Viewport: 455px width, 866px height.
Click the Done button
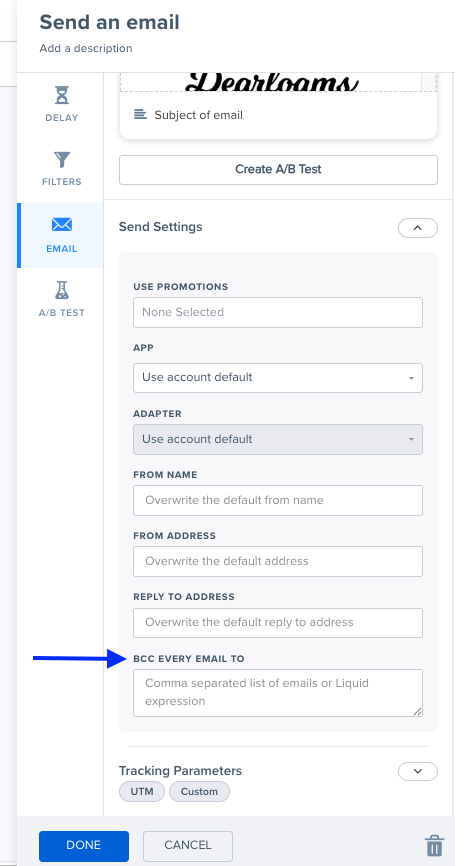(84, 845)
